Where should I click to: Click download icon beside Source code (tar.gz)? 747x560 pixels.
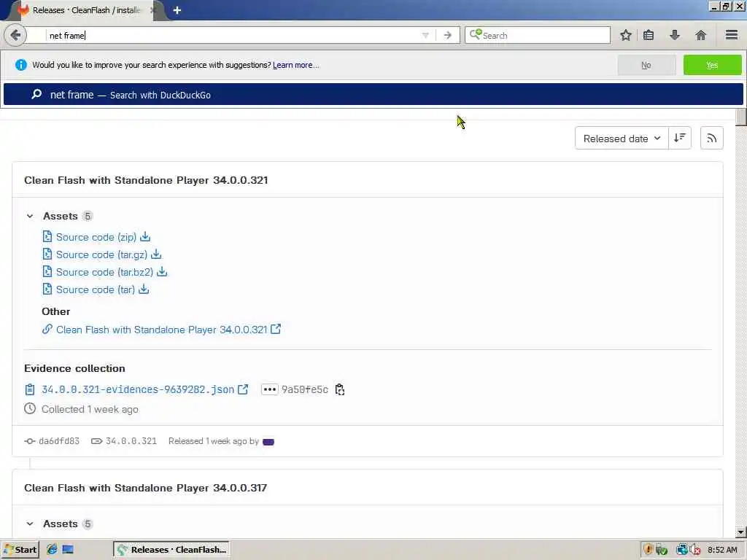(x=156, y=254)
